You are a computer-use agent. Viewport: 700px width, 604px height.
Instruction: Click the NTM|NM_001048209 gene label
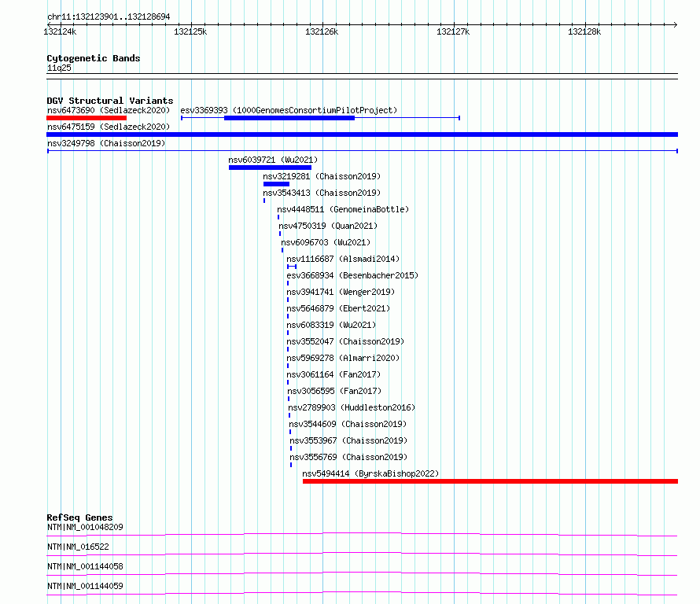[85, 527]
